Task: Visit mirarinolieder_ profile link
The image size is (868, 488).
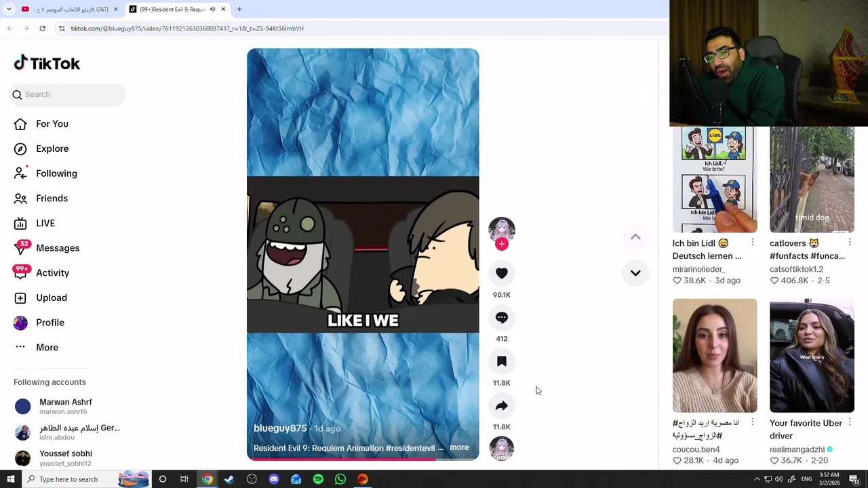Action: [x=698, y=269]
